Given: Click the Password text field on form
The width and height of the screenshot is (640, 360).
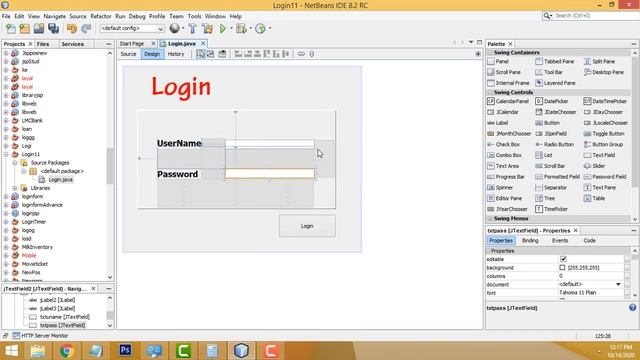Looking at the screenshot, I should [270, 173].
